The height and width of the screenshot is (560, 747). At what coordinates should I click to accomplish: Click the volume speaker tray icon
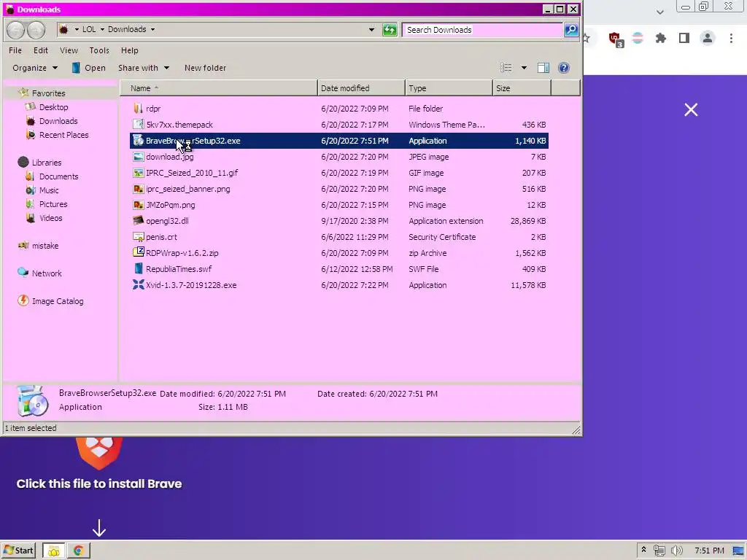pos(676,551)
